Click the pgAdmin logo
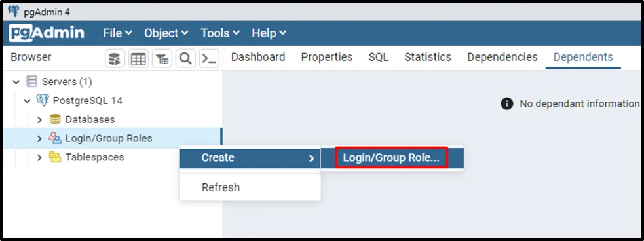 click(x=47, y=33)
